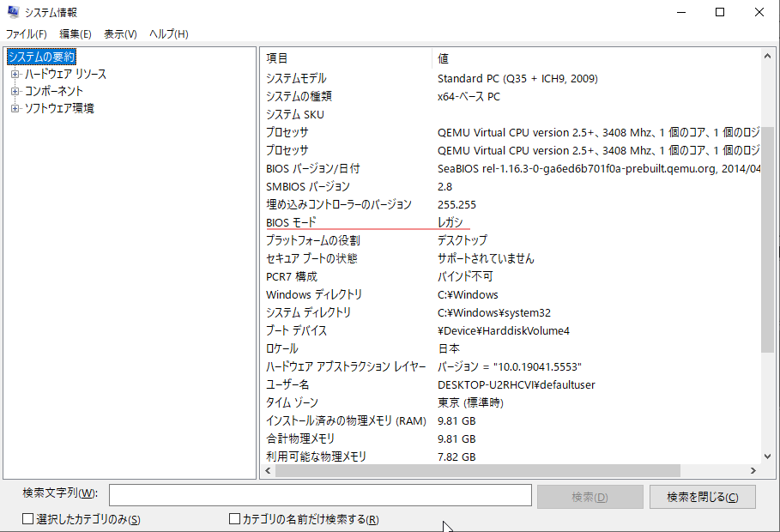Minimize the システム情報 window
The width and height of the screenshot is (780, 532).
tap(681, 12)
